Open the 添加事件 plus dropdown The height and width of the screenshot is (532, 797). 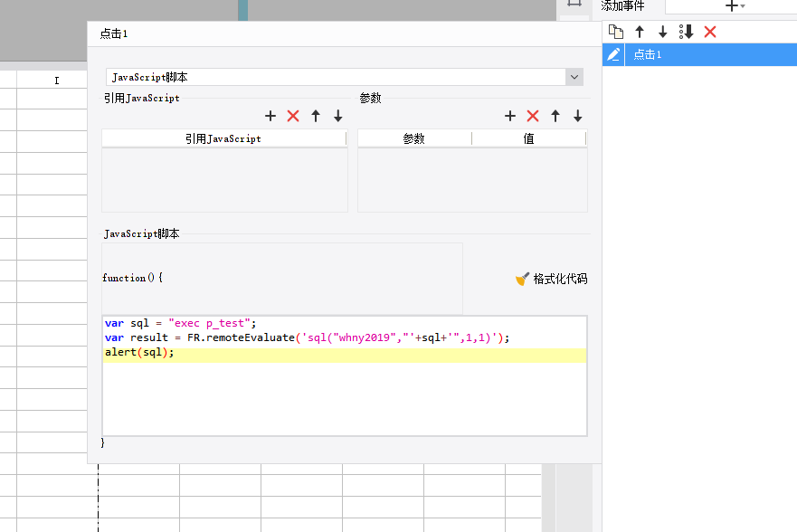tap(734, 6)
